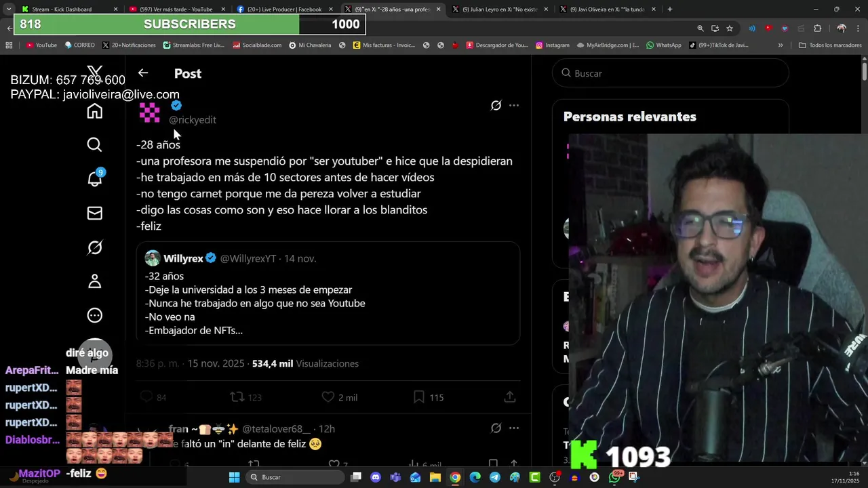Click Grok icon on rickyedit's post
Screen dimensions: 868x488
click(496, 105)
